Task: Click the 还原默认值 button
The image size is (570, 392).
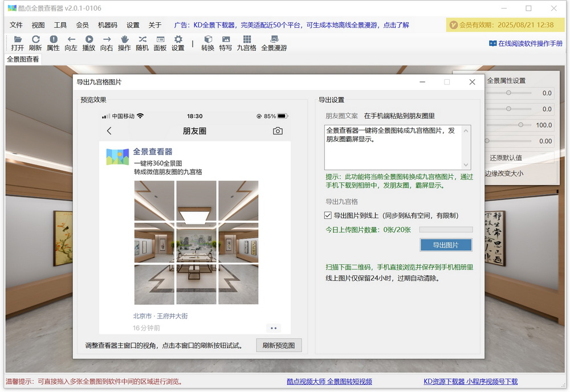Action: [x=506, y=158]
